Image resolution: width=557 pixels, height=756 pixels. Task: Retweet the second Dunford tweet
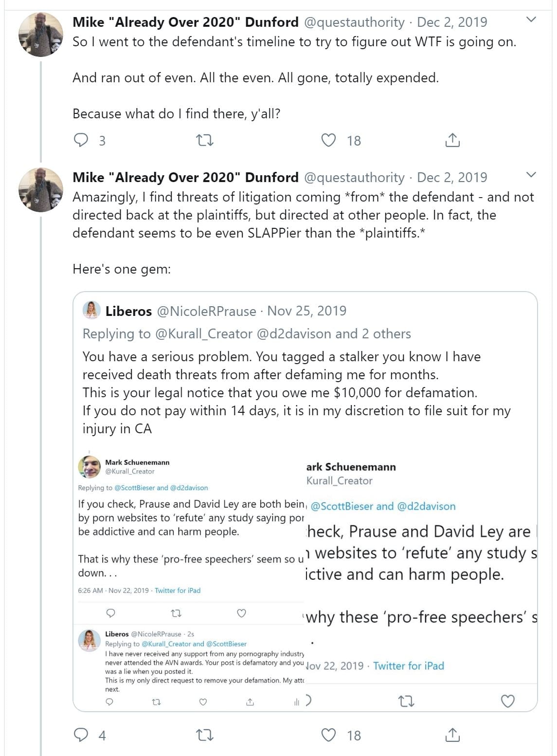point(204,735)
